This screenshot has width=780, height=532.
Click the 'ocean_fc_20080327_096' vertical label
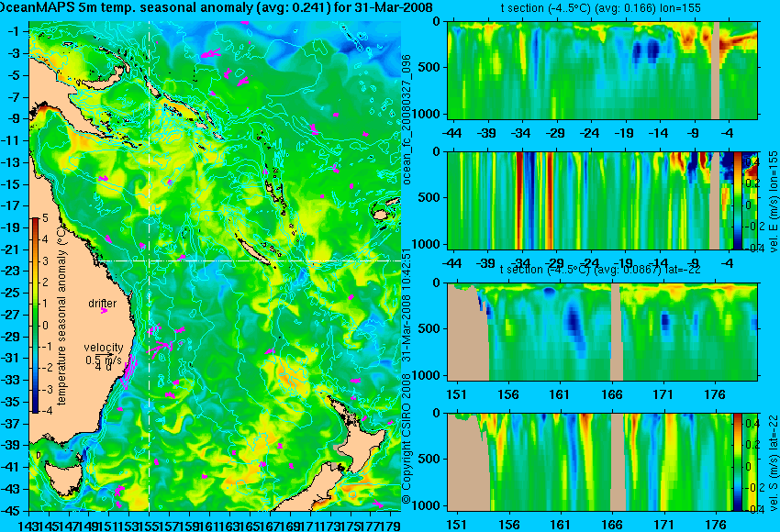click(407, 120)
